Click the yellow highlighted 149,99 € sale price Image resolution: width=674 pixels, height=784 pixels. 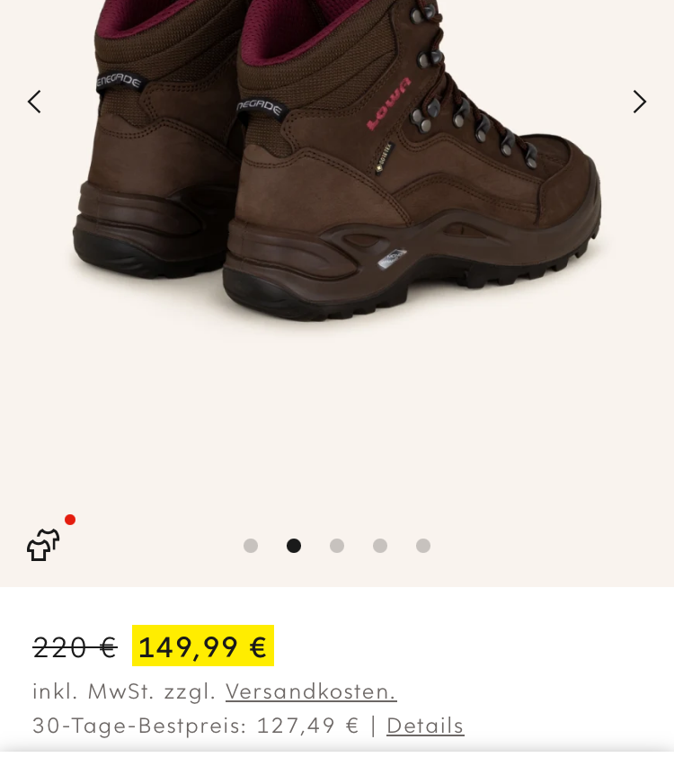click(x=203, y=646)
